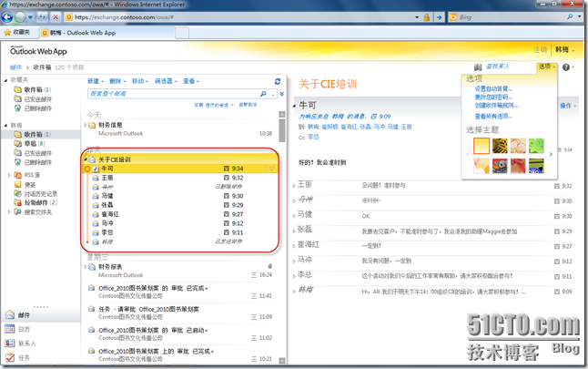This screenshot has height=369, width=588.
Task: Click the flag icon on the 牛可 row
Action: [272, 169]
